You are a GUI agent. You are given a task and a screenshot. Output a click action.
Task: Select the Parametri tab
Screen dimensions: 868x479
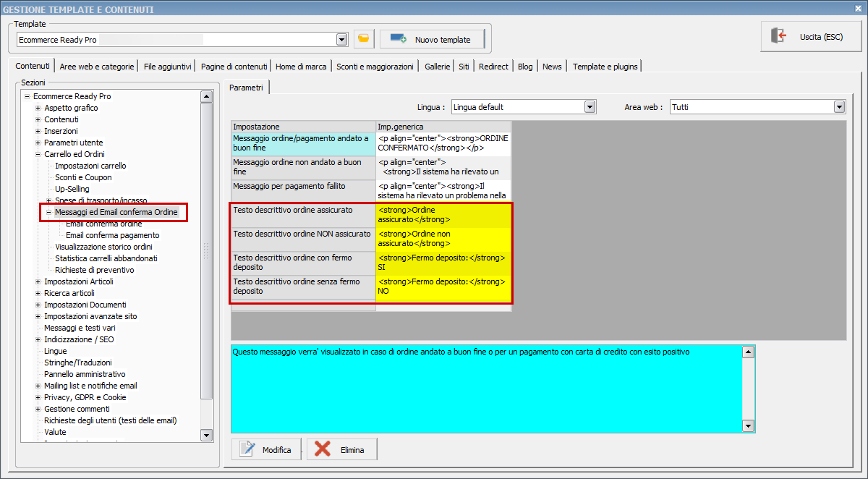point(247,88)
